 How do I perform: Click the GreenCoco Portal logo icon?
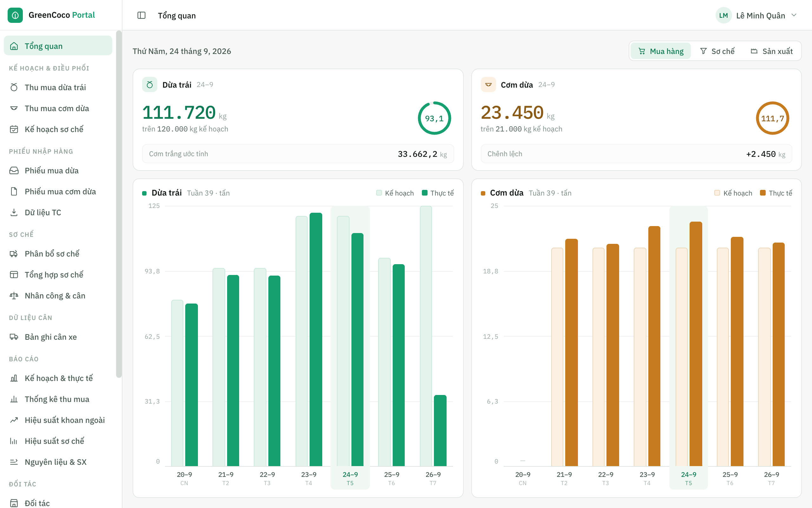[x=15, y=15]
